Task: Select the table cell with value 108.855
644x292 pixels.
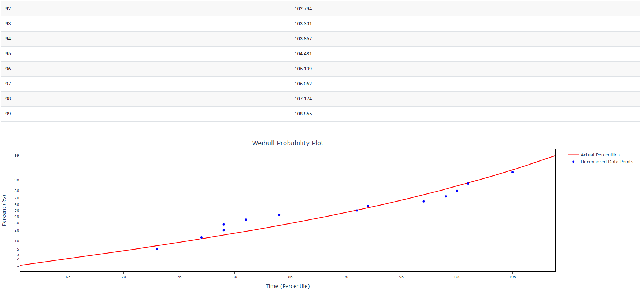Action: (303, 114)
